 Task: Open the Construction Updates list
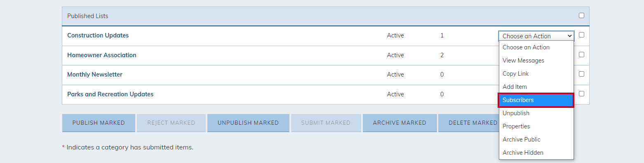tap(98, 35)
